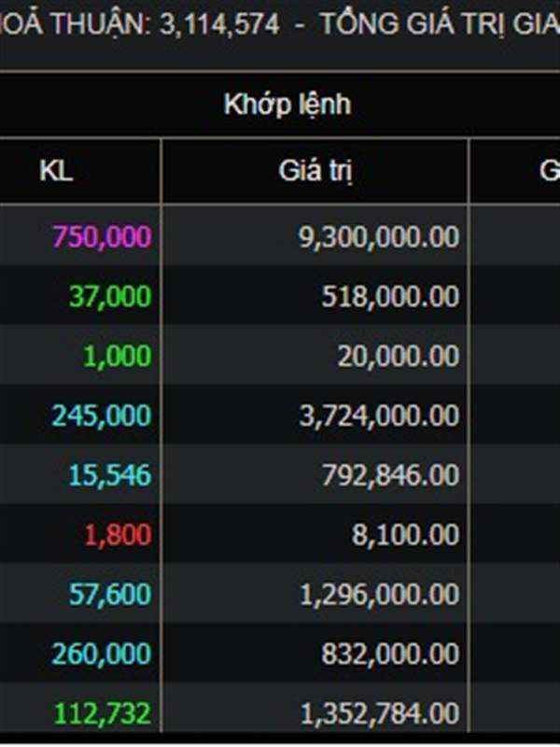Click the red 1,800 volume cell
Image resolution: width=560 pixels, height=747 pixels.
click(x=79, y=533)
